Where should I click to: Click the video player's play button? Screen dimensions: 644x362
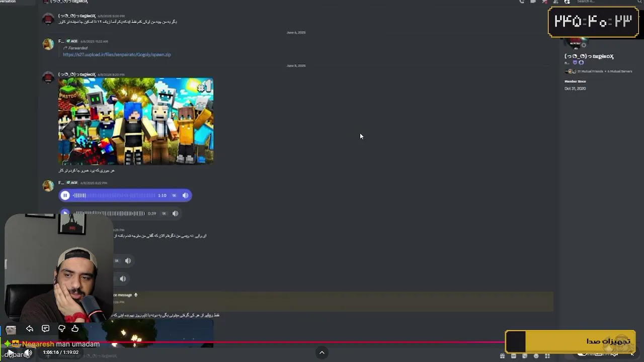coord(10,353)
